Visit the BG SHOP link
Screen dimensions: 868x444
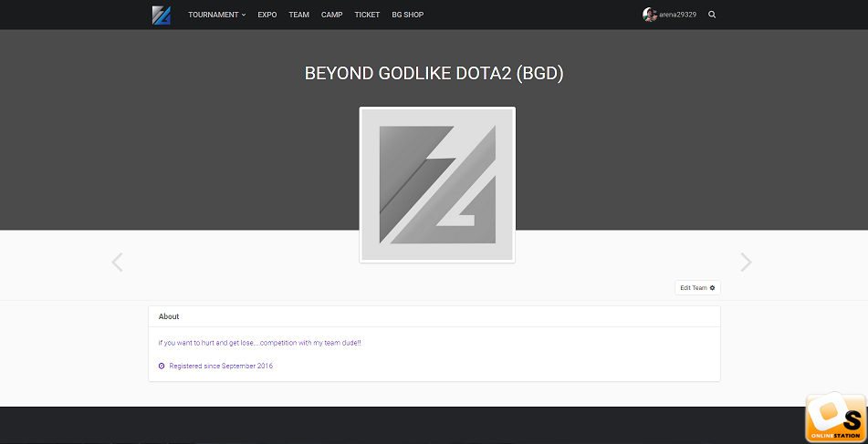[x=407, y=15]
